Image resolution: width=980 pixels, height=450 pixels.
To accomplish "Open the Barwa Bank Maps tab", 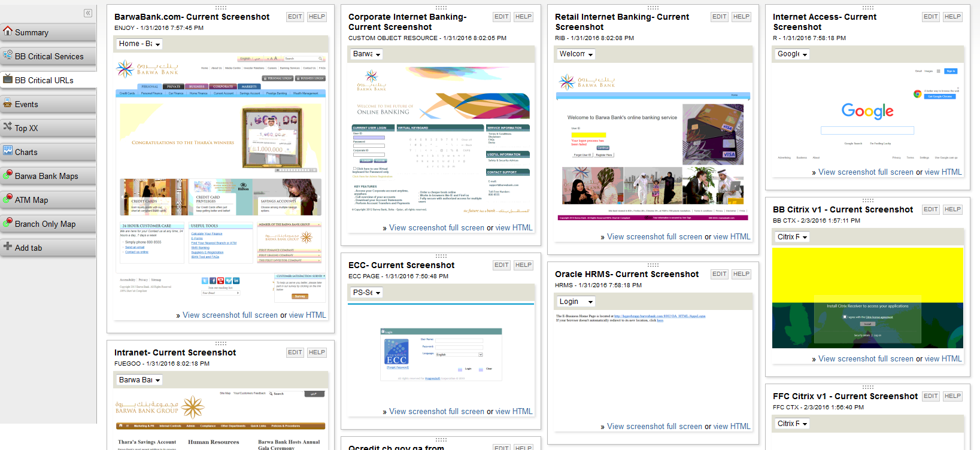I will coord(48,176).
